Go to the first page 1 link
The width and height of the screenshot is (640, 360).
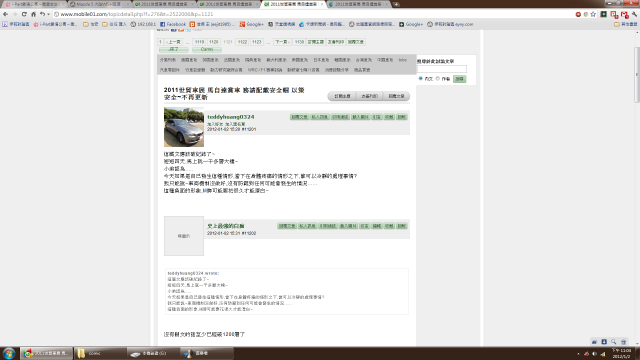(160, 42)
